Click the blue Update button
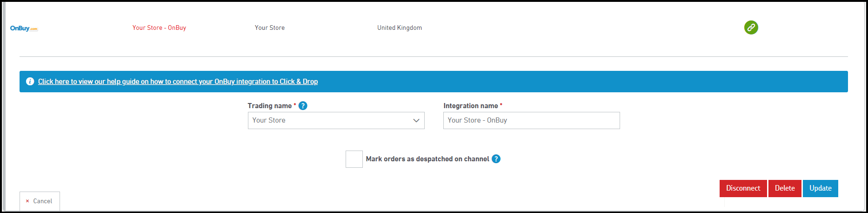868x213 pixels. [x=820, y=188]
